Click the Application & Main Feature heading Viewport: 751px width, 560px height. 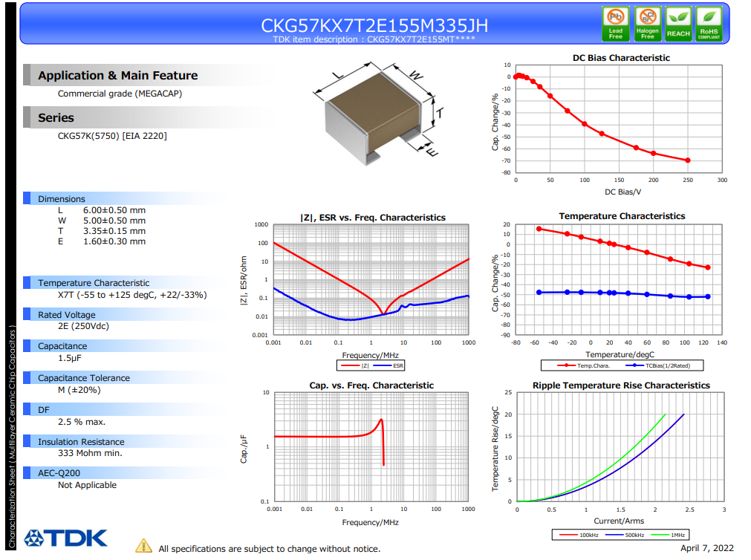click(118, 76)
